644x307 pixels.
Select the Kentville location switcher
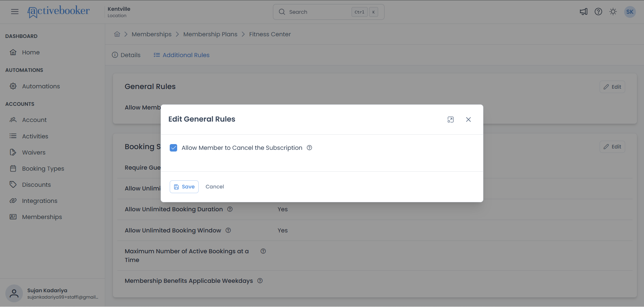click(119, 12)
